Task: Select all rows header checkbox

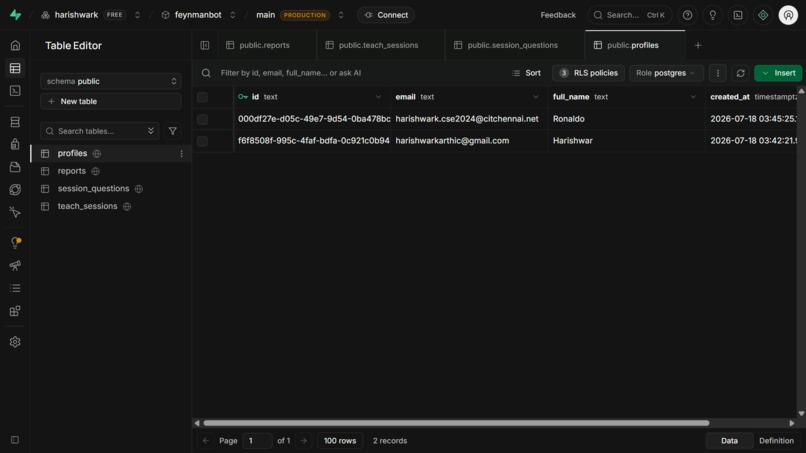Action: pos(203,97)
